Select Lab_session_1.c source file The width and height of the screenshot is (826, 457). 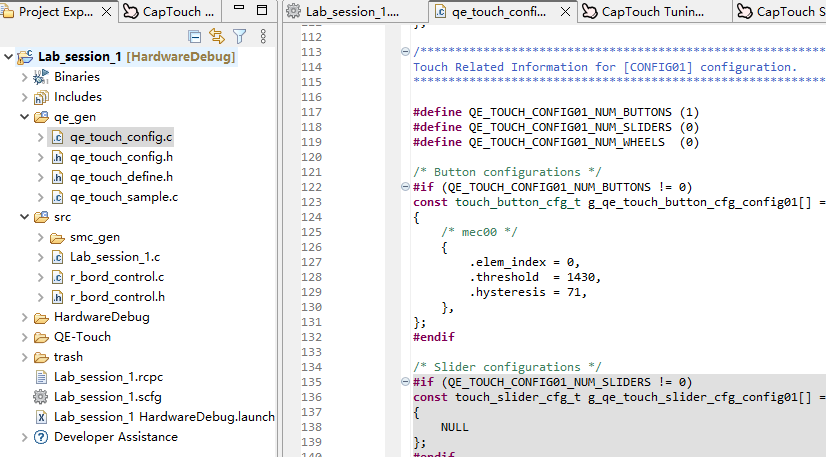115,257
